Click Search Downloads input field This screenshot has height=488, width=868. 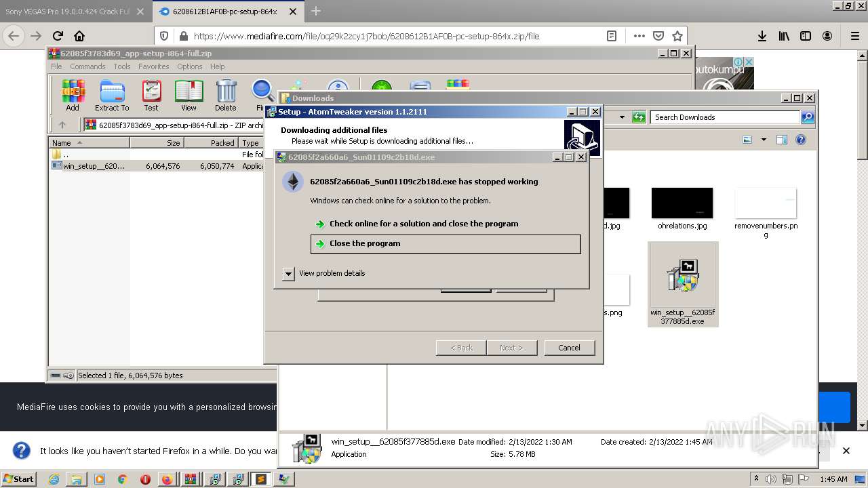[x=725, y=117]
